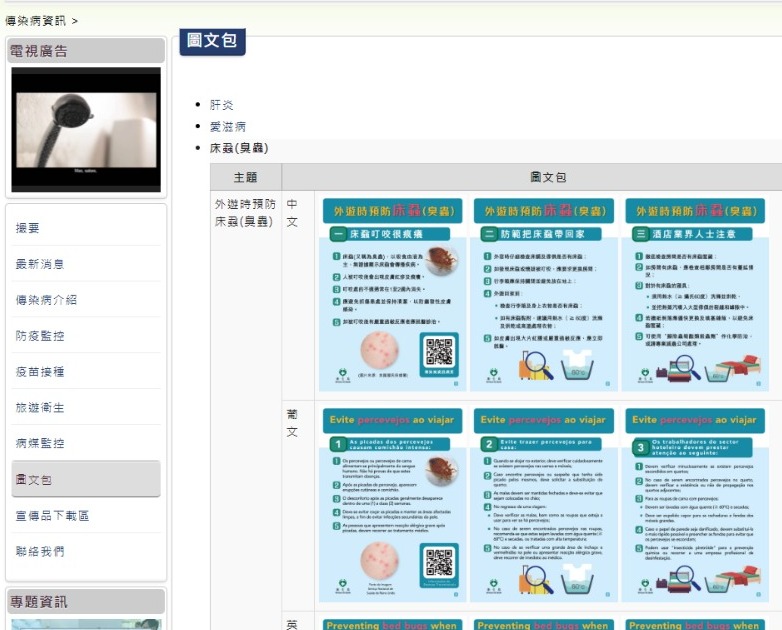This screenshot has height=630, width=782.
Task: Click the highlighted 圖文包 menu item
Action: click(x=34, y=480)
